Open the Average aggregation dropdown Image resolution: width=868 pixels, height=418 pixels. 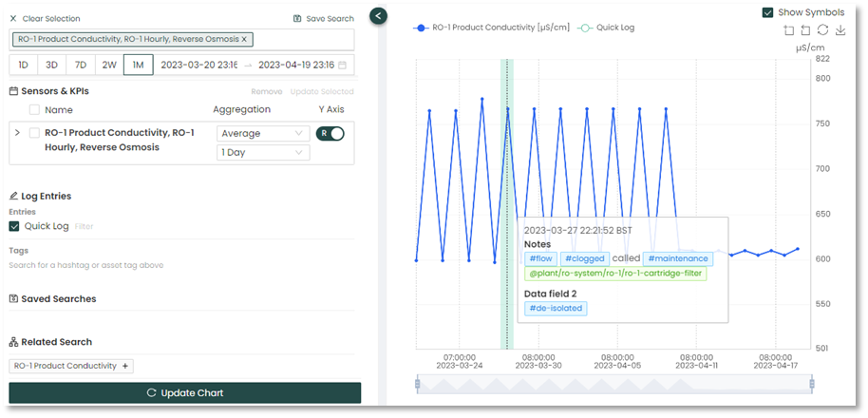click(x=263, y=134)
